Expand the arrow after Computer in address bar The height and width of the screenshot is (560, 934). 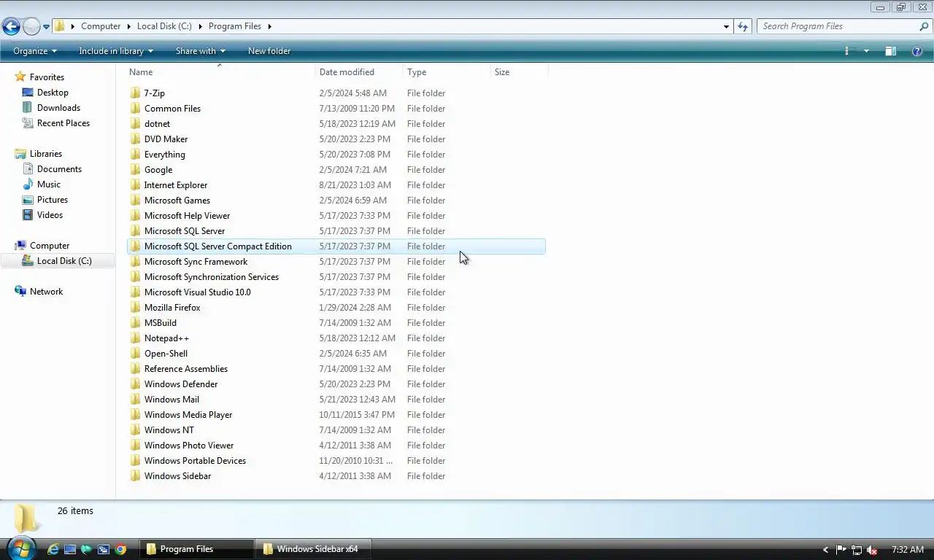pyautogui.click(x=129, y=26)
